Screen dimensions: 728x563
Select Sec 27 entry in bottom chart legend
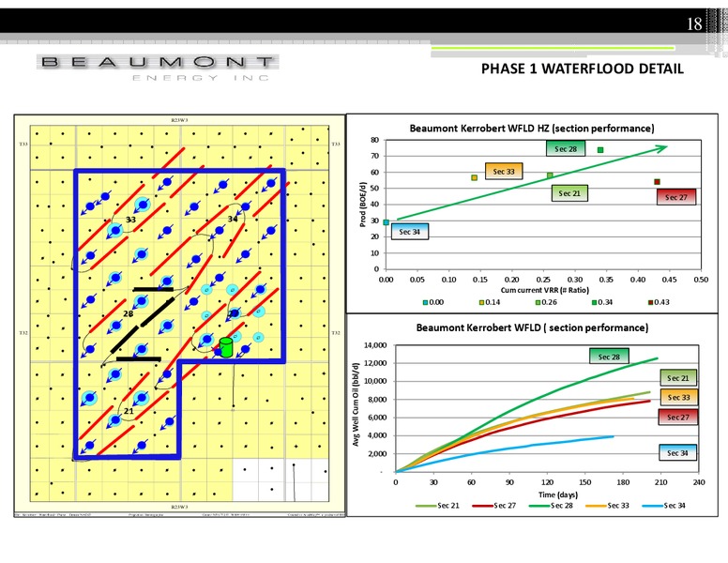click(x=494, y=506)
